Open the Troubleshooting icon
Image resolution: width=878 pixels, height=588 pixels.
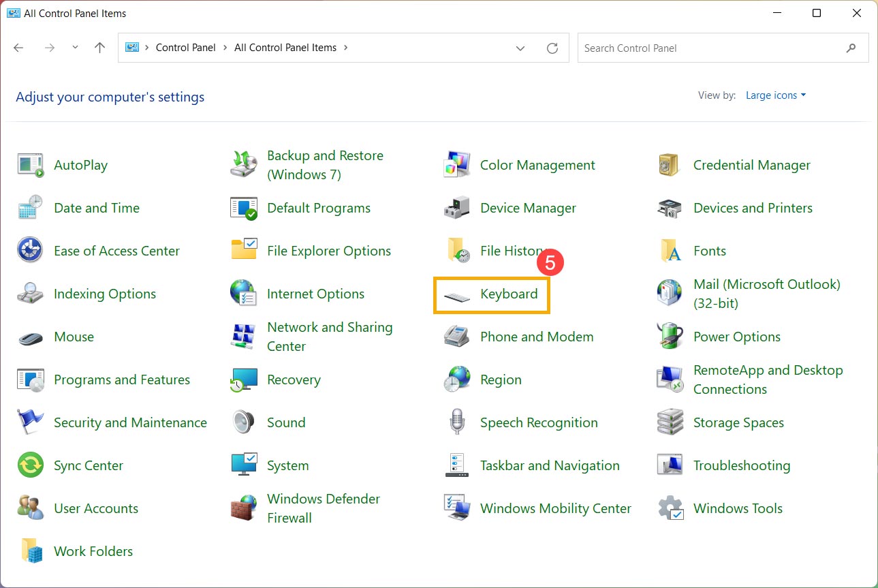(x=670, y=465)
